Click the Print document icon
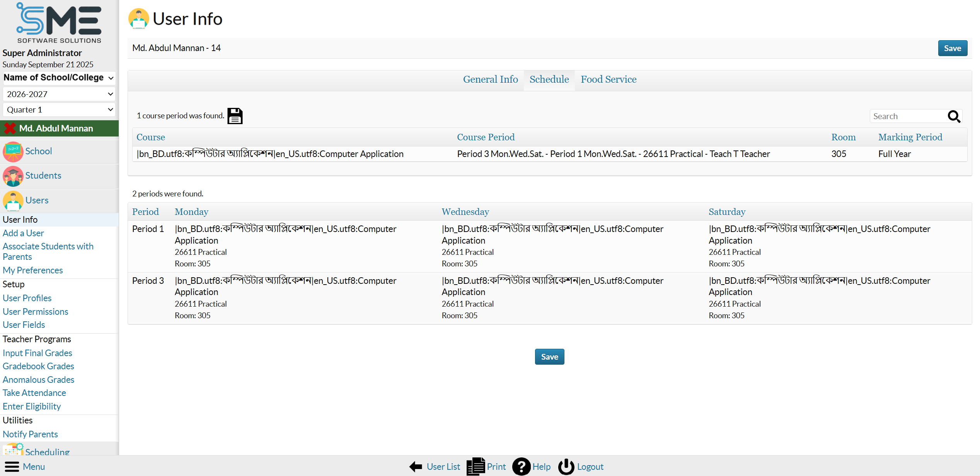The width and height of the screenshot is (980, 476). (476, 467)
